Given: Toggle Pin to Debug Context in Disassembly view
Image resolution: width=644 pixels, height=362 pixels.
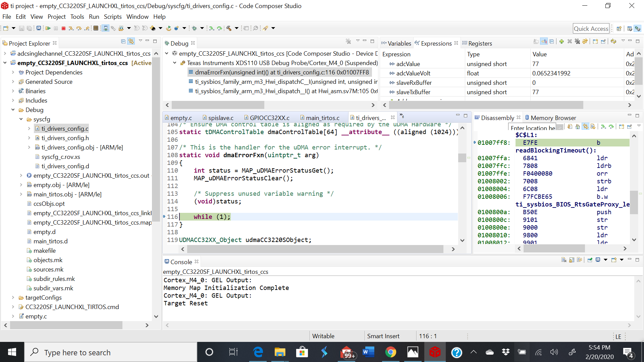Looking at the screenshot, I should [x=629, y=126].
